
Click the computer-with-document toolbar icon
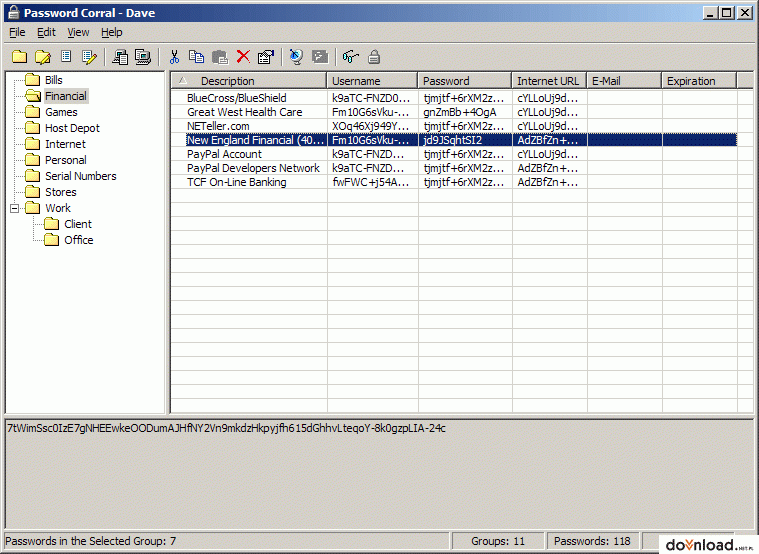(120, 57)
